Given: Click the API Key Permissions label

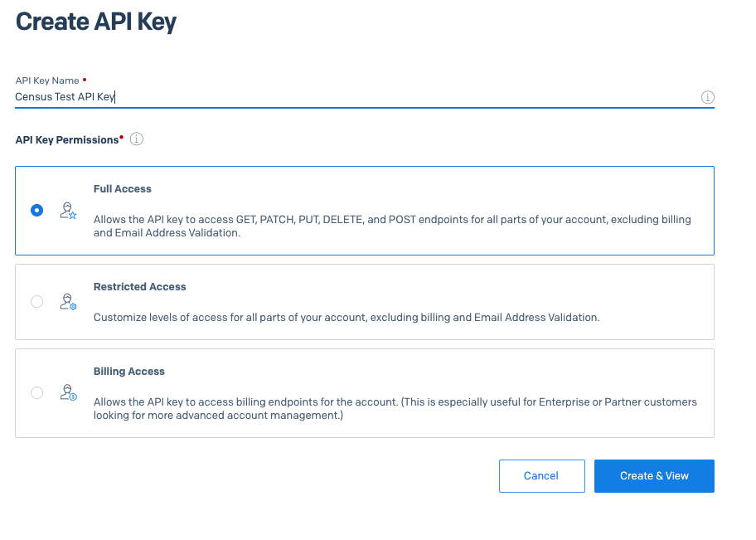Looking at the screenshot, I should click(67, 140).
